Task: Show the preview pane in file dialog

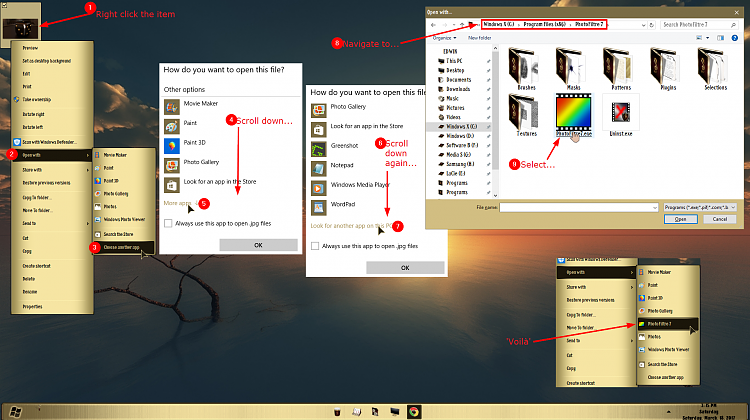Action: click(x=720, y=38)
